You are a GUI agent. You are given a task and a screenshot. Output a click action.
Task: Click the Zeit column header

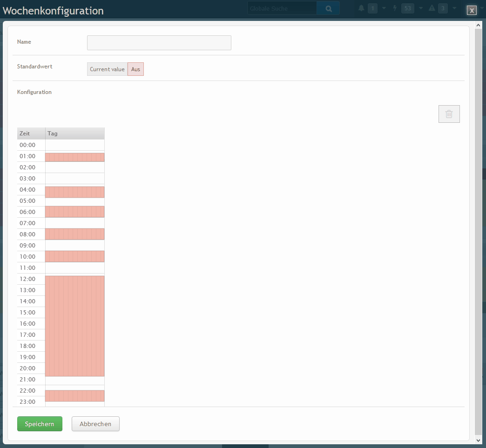[x=31, y=134]
